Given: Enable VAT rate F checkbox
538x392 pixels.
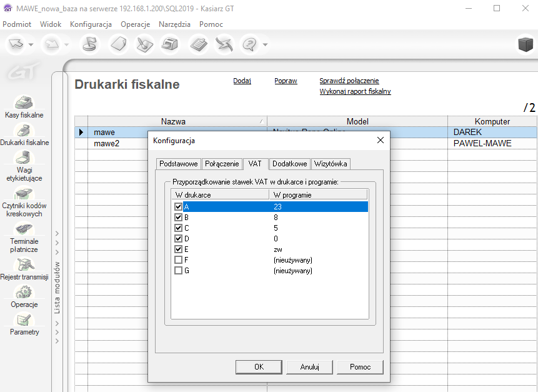Looking at the screenshot, I should coord(179,260).
